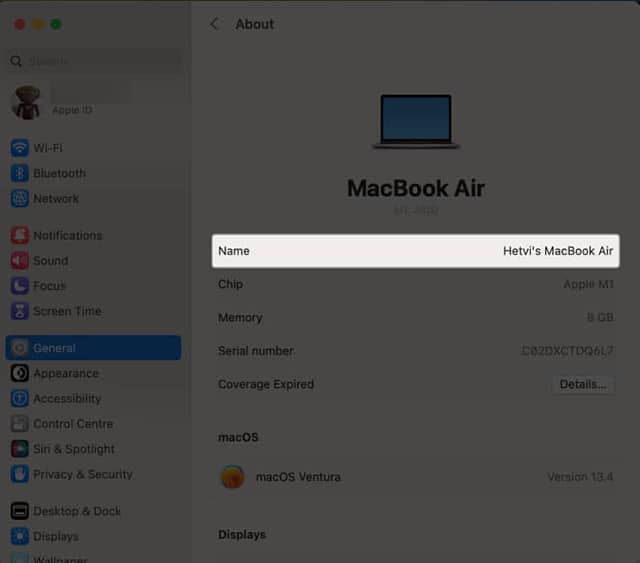Click the Privacy & Security hand icon
Image resolution: width=640 pixels, height=563 pixels.
(x=20, y=474)
